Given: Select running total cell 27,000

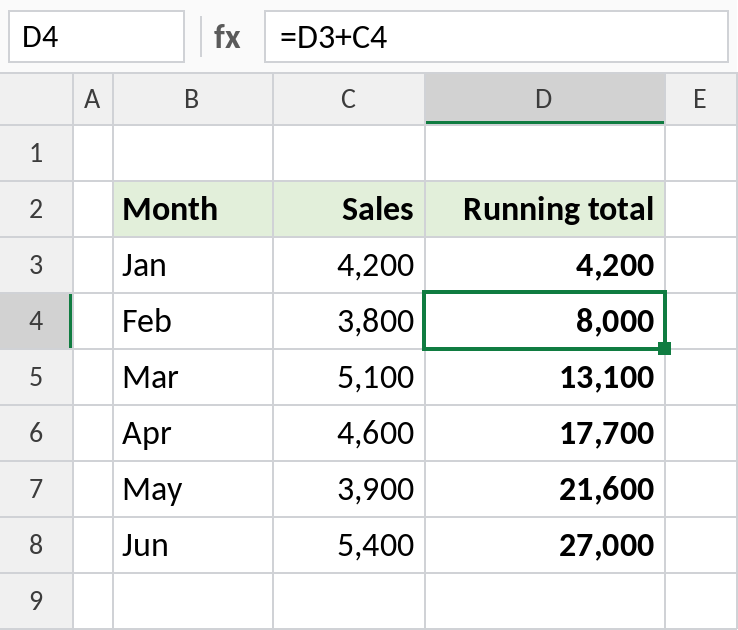Looking at the screenshot, I should coord(545,545).
